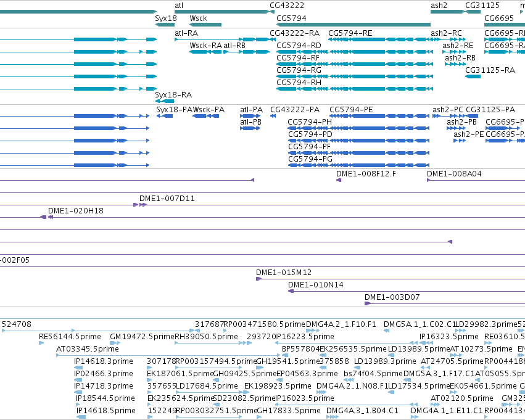Click the DME1-008A04 clone label
The width and height of the screenshot is (525, 420).
454,174
